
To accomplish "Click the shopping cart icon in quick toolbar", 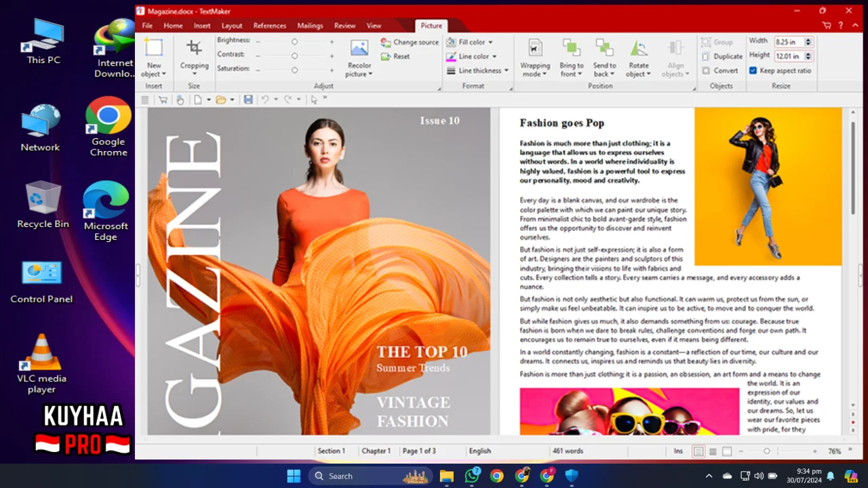I will (163, 100).
